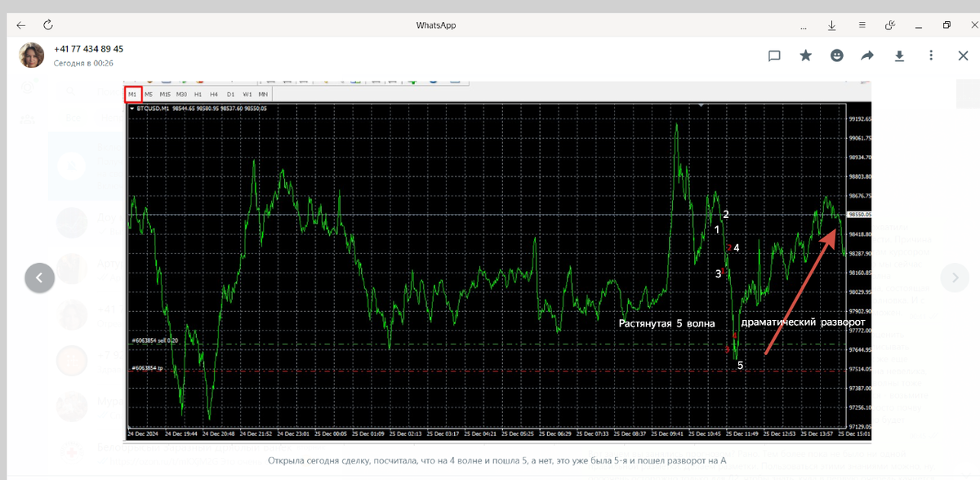The image size is (980, 480).
Task: Open the browser downloads panel
Action: point(832,25)
